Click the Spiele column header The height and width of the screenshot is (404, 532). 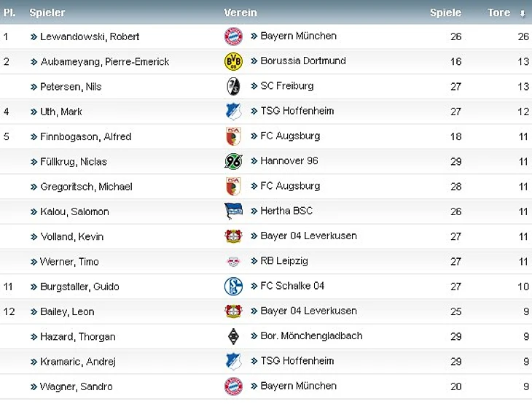click(x=445, y=12)
